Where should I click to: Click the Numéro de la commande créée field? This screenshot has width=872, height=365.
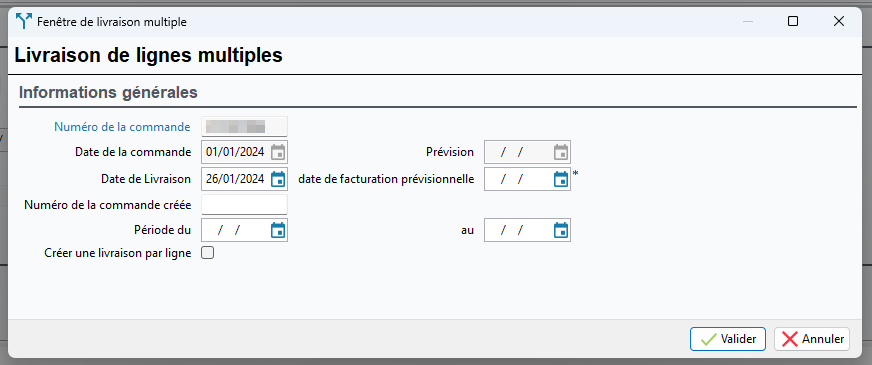point(245,205)
